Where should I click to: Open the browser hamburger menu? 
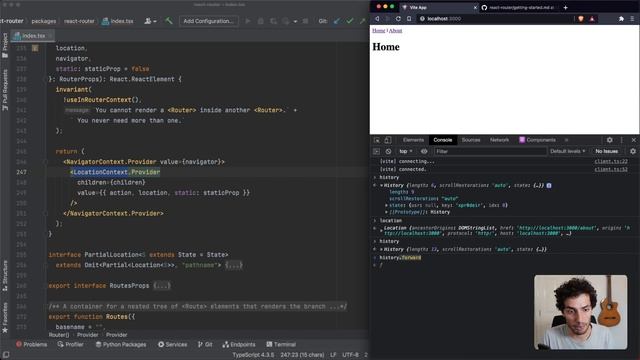coord(632,19)
